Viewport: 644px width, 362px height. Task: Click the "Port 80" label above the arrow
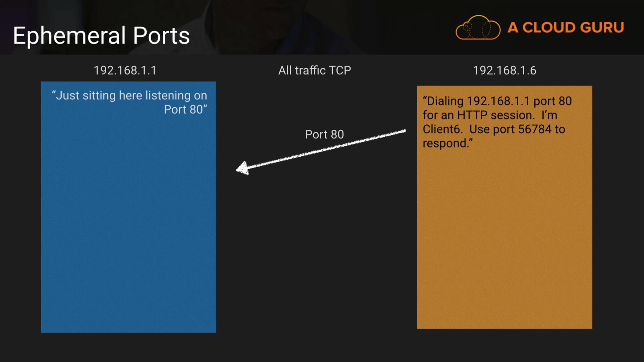pos(324,134)
